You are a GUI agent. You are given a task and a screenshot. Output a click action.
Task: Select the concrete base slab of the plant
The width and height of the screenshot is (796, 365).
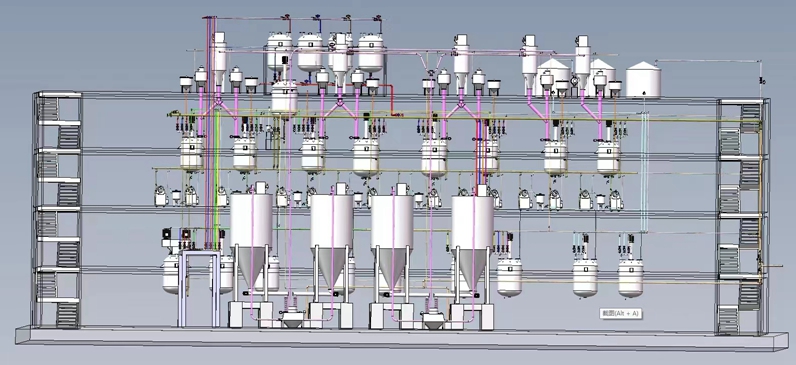(401, 339)
